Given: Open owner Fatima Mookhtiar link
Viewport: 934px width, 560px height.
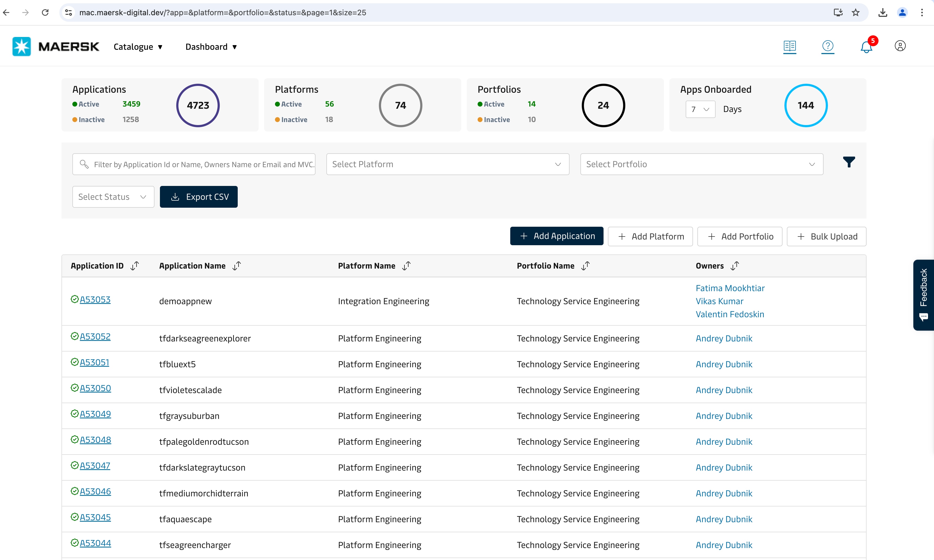Looking at the screenshot, I should click(730, 288).
